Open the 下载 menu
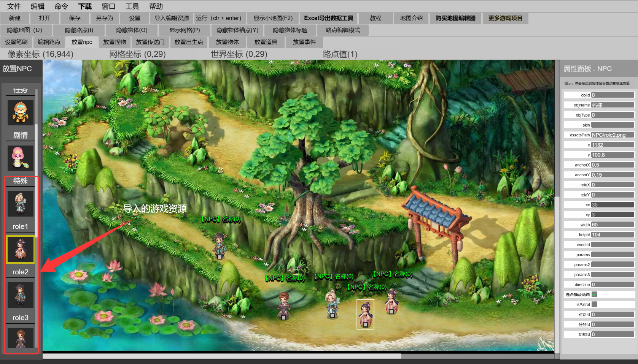Viewport: 638px width, 364px height. pos(85,6)
